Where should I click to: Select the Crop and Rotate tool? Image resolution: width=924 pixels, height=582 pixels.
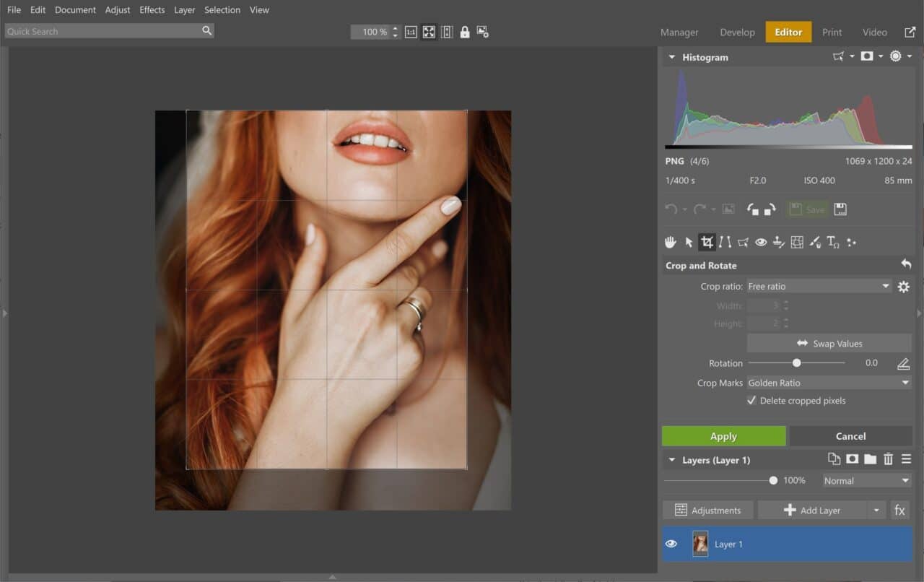click(707, 242)
